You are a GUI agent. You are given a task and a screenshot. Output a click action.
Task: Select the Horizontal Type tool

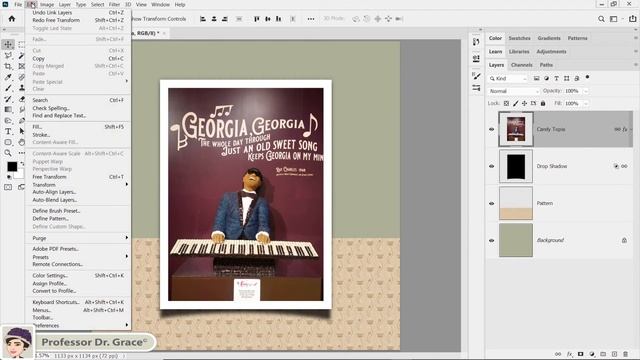(8, 131)
